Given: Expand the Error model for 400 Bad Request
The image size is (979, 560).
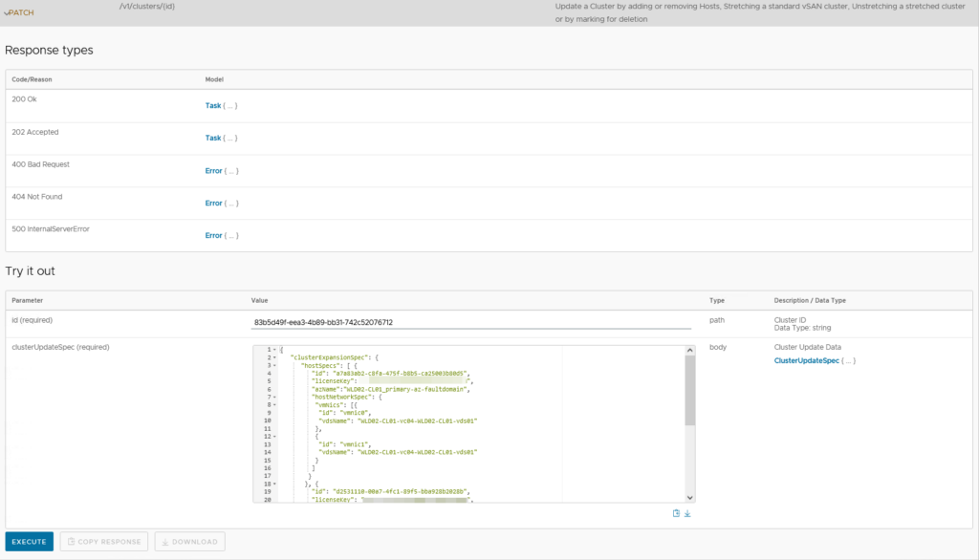Looking at the screenshot, I should 214,170.
